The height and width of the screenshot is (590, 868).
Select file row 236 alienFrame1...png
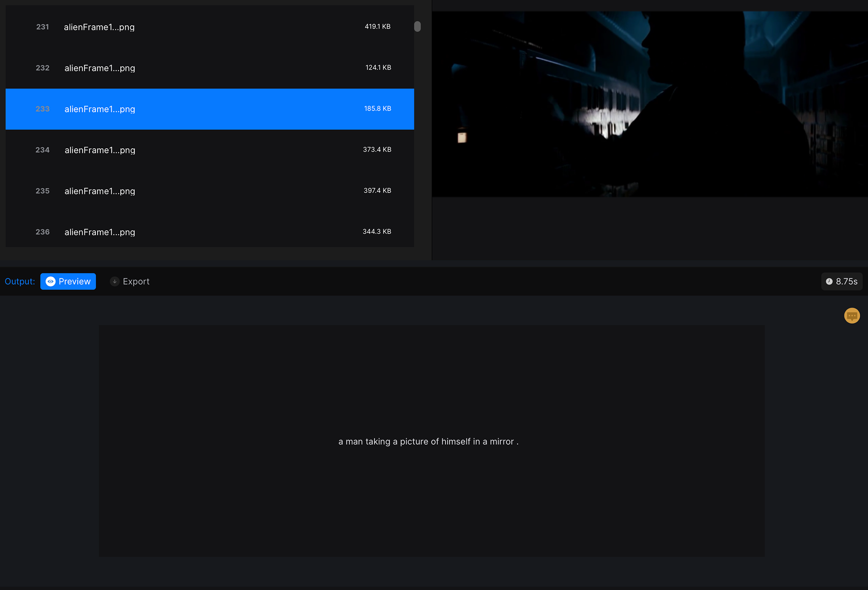pos(210,229)
